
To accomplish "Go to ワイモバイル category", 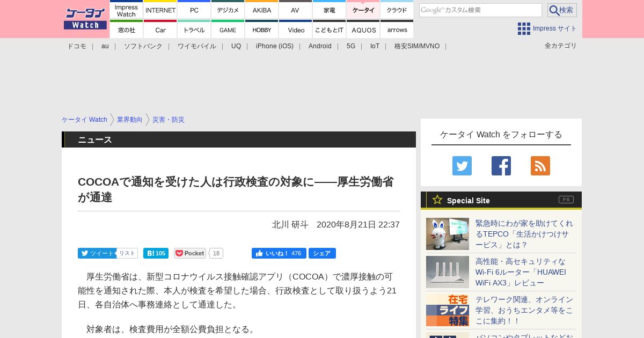I will pyautogui.click(x=197, y=46).
